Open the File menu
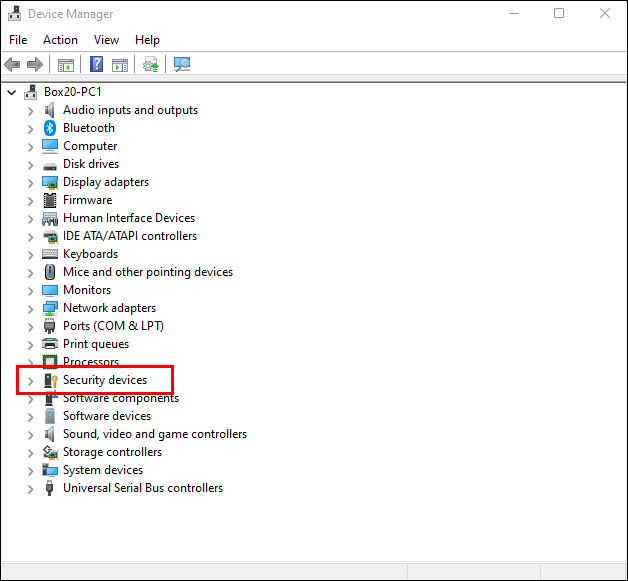628x581 pixels. (18, 40)
